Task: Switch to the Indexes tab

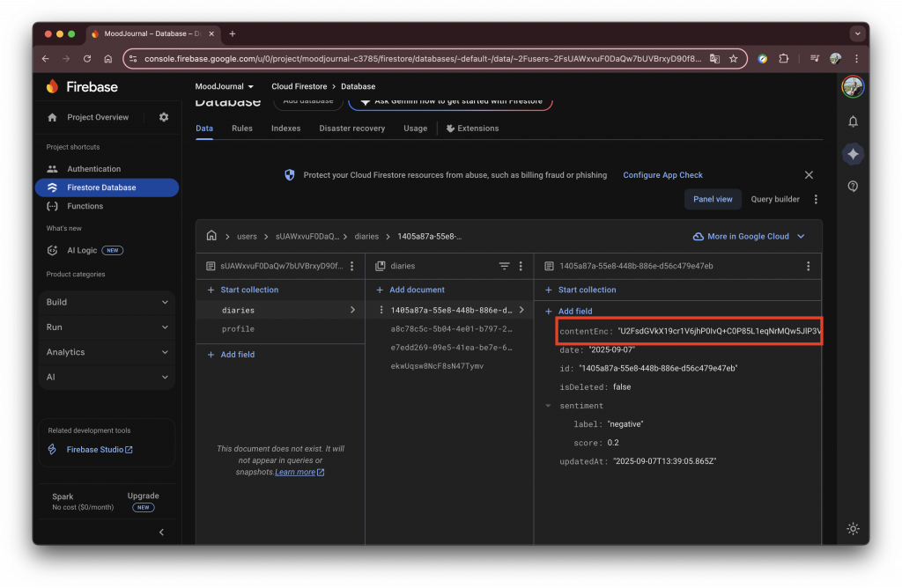Action: [x=286, y=129]
